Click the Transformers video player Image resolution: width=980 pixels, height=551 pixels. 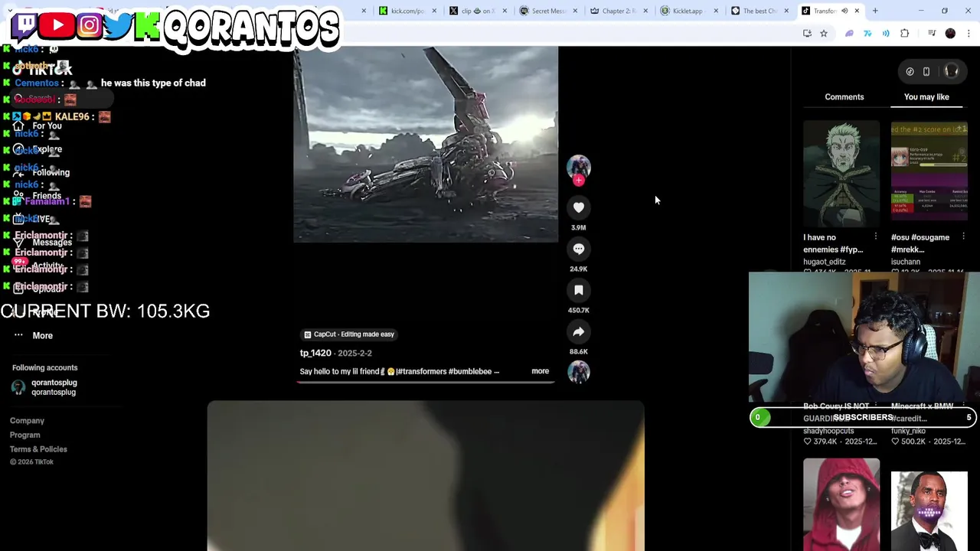coord(426,144)
